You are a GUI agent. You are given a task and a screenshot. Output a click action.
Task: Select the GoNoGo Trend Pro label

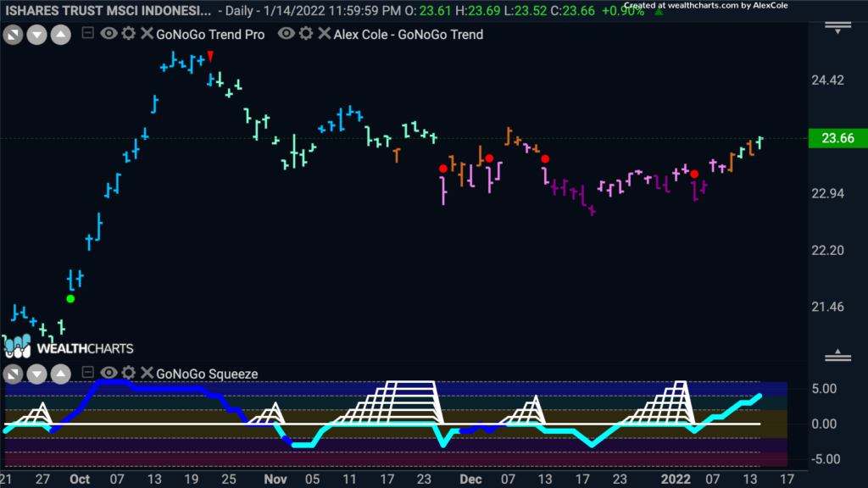[210, 34]
